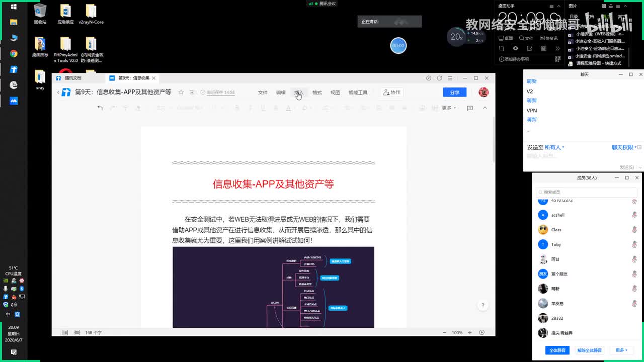The image size is (644, 362).
Task: Click the compass icon in the title bar
Action: pos(429,78)
